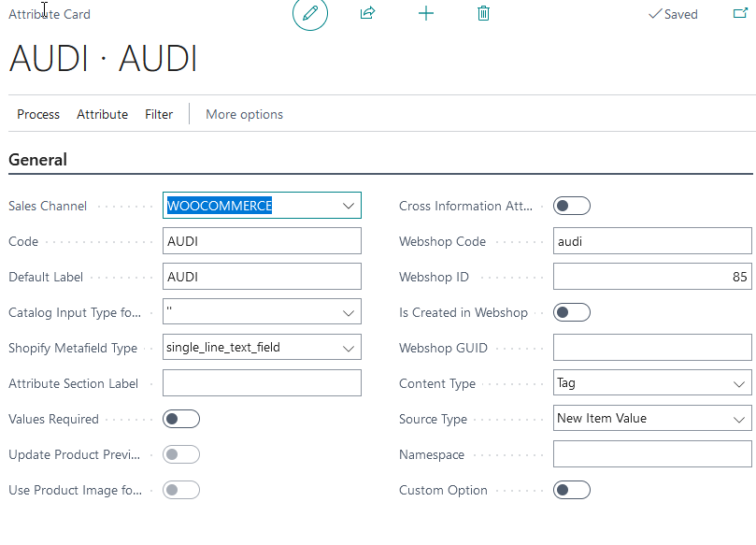Toggle Cross Information Attribute switch
756x545 pixels.
[572, 206]
